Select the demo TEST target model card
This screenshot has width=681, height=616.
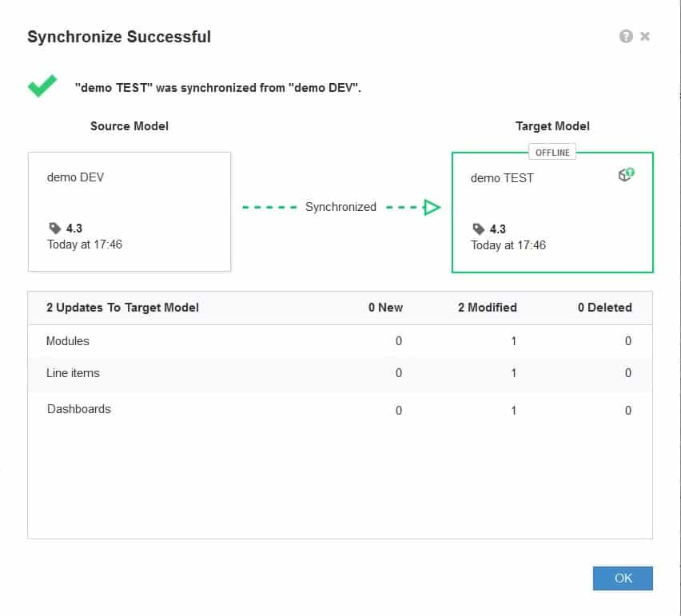(552, 213)
